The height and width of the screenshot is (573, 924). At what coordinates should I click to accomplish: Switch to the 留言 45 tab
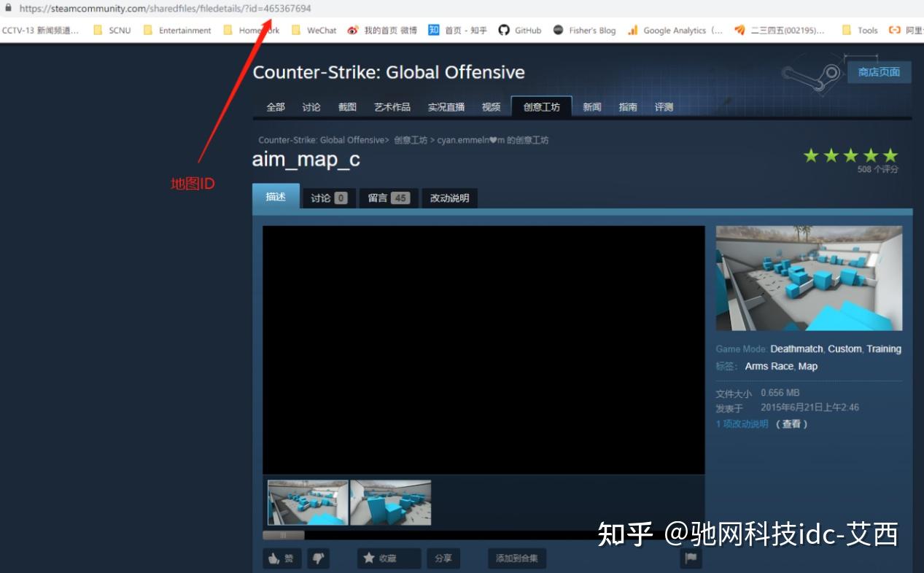[387, 198]
